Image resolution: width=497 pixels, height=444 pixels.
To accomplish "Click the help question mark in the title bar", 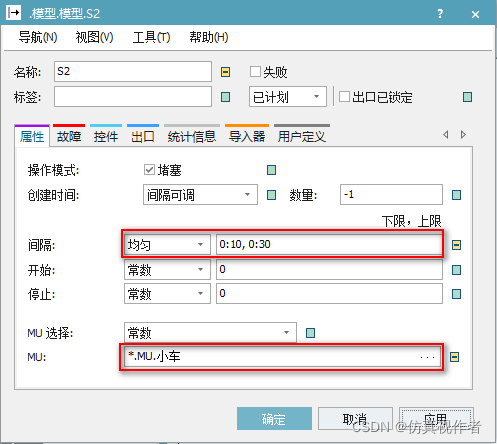I will point(440,14).
